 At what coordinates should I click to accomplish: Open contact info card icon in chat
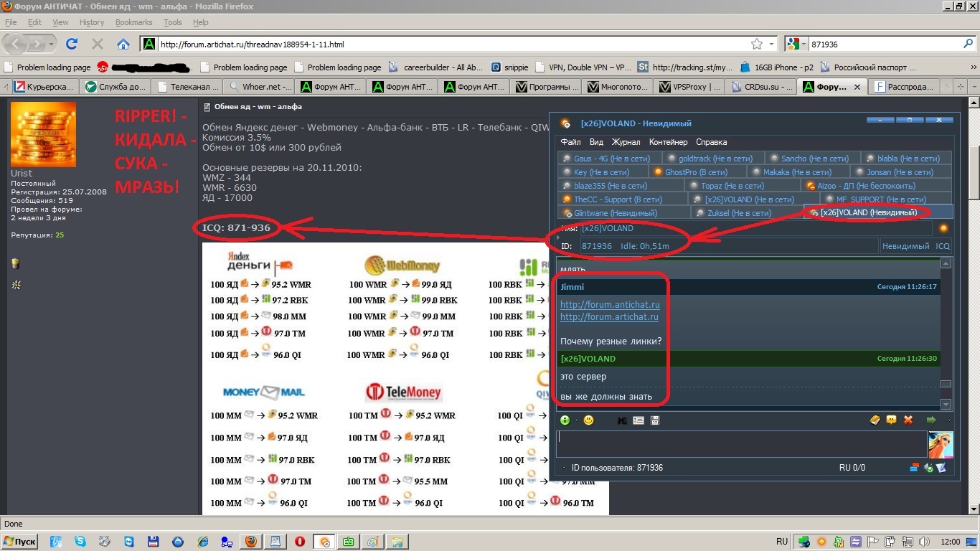click(639, 420)
